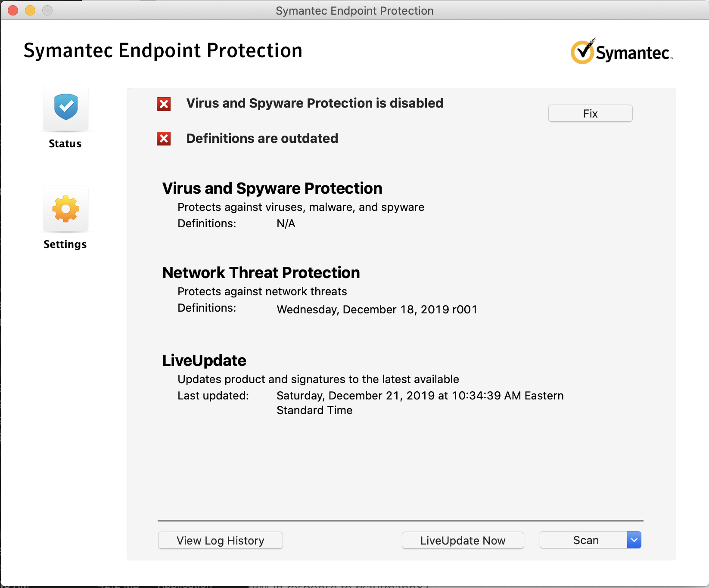Select the Settings tab label

[x=65, y=244]
